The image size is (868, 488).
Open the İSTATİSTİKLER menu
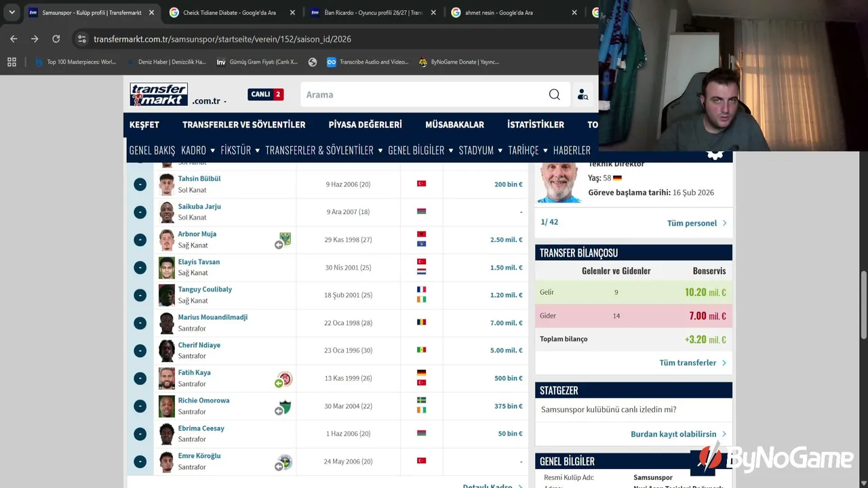click(x=536, y=125)
